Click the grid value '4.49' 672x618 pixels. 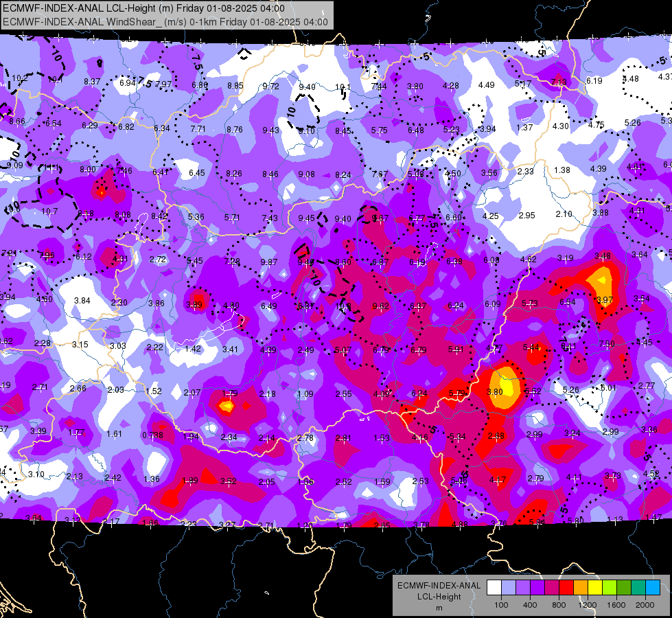[487, 85]
